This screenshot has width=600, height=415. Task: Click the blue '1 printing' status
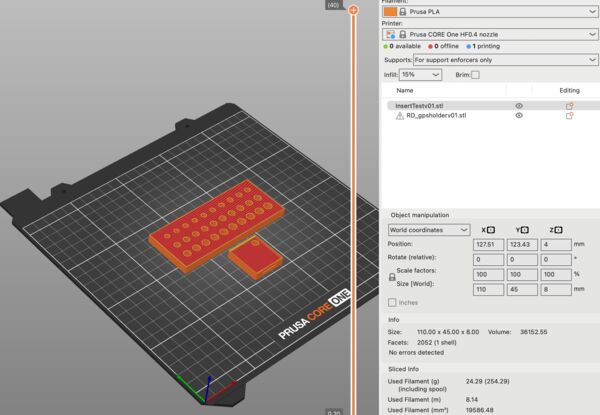tap(483, 46)
